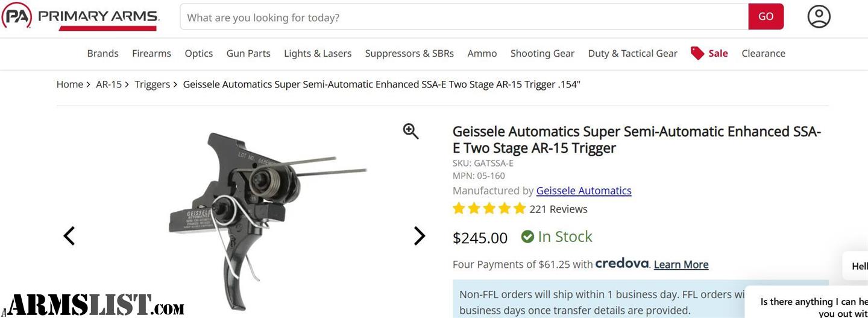Image resolution: width=868 pixels, height=318 pixels.
Task: Click the Credova Learn More link
Action: coord(681,264)
